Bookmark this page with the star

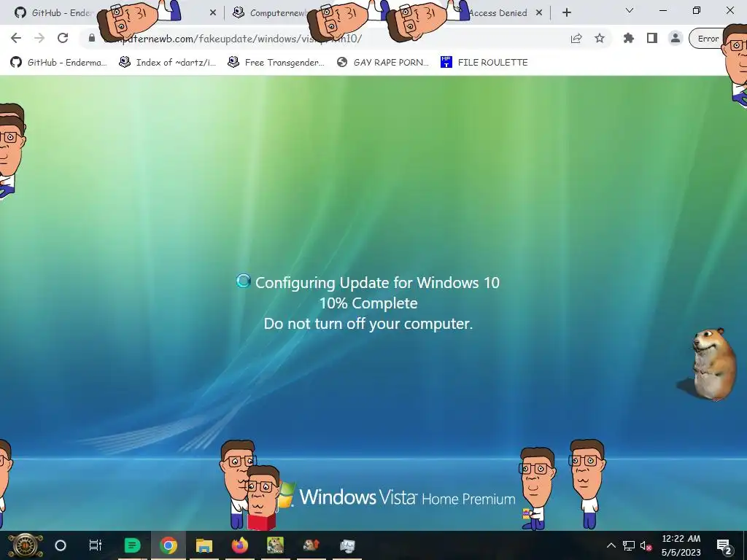coord(600,38)
